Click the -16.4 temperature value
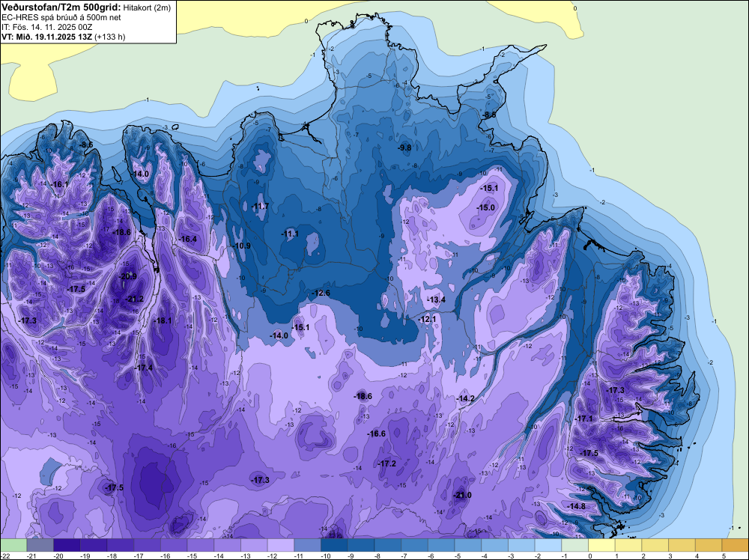 [x=187, y=239]
